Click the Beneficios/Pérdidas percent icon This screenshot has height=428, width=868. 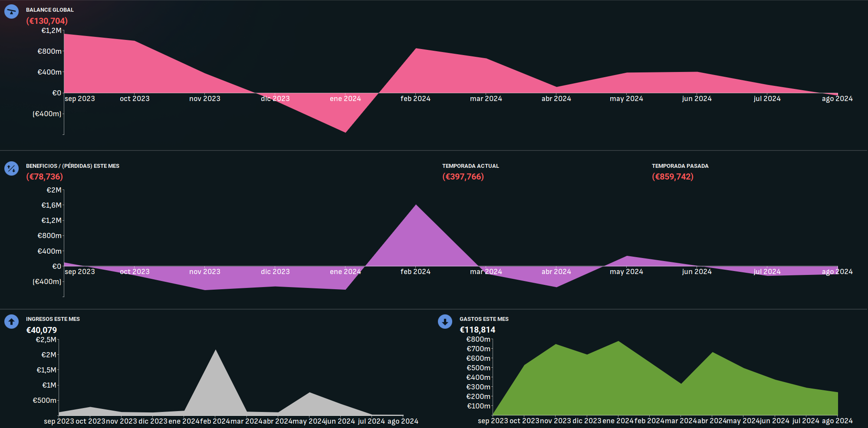coord(11,168)
